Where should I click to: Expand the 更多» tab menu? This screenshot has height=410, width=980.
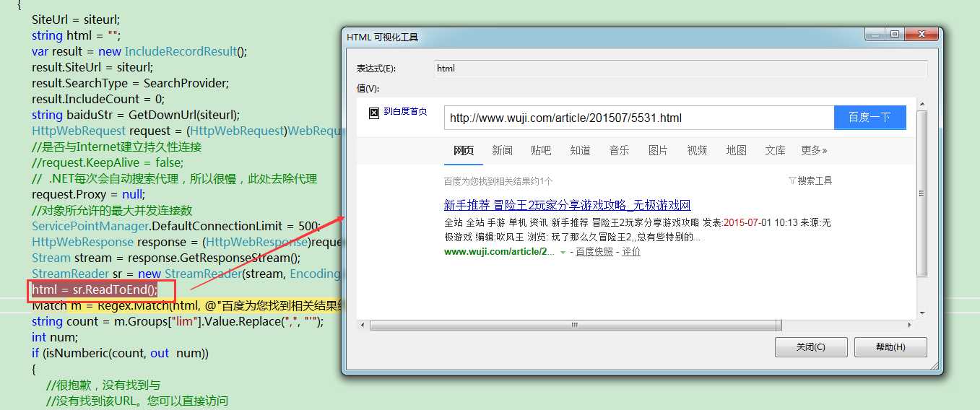[x=814, y=150]
